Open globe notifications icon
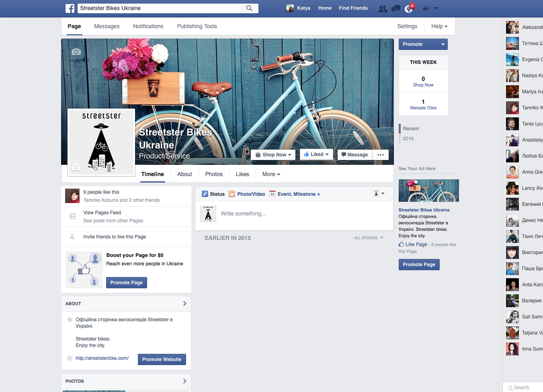This screenshot has width=543, height=392. point(409,8)
